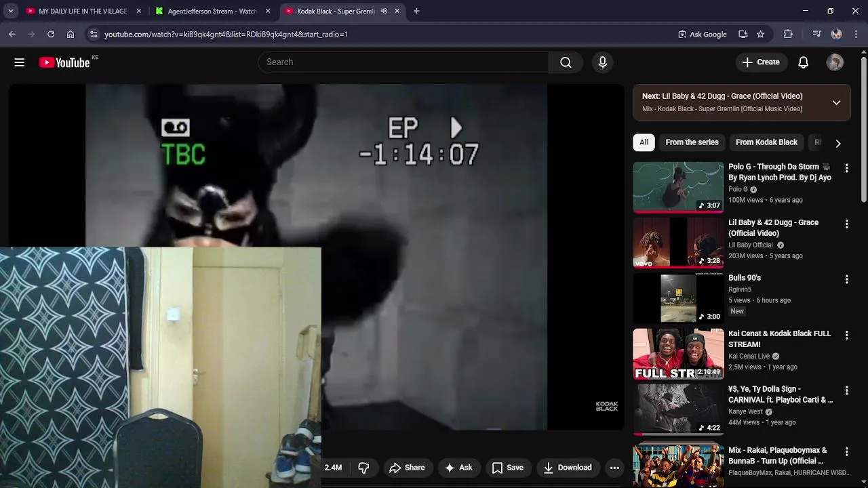The height and width of the screenshot is (488, 868).
Task: Open options menu for CARNIVAL video
Action: [846, 390]
